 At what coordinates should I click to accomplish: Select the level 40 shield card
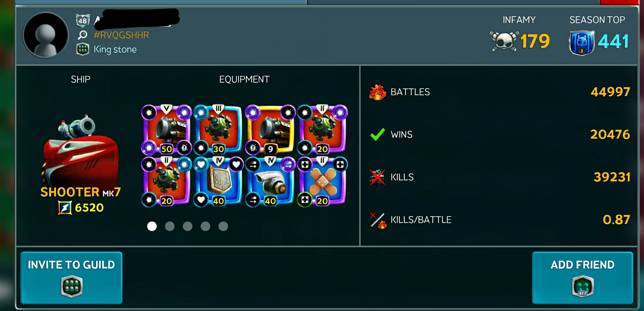pyautogui.click(x=218, y=181)
